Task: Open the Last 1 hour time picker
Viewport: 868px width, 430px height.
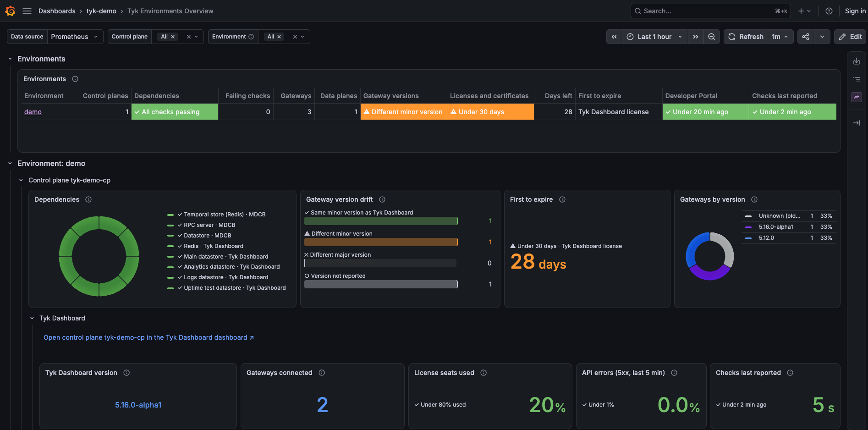Action: (x=655, y=37)
